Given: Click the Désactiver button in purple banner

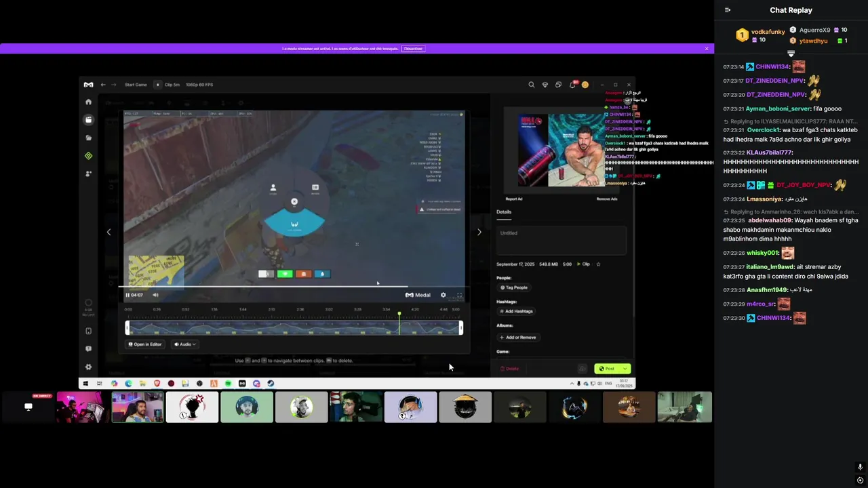Looking at the screenshot, I should [413, 49].
